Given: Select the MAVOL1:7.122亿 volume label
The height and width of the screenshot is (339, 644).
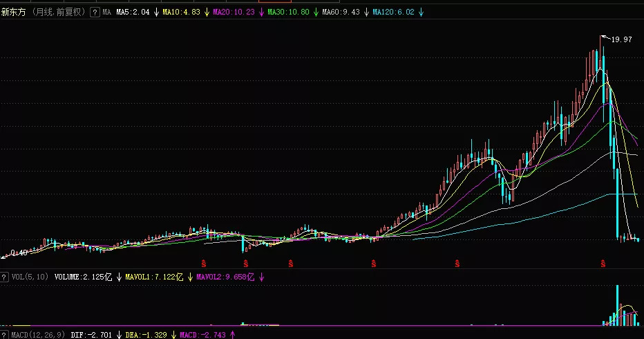Looking at the screenshot, I should point(149,277).
